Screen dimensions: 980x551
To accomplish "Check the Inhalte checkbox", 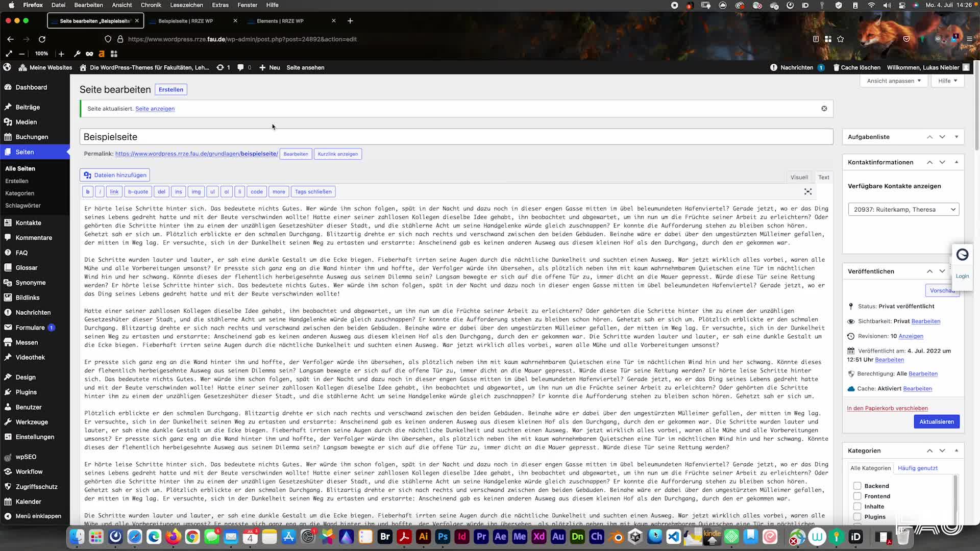I will pos(856,506).
